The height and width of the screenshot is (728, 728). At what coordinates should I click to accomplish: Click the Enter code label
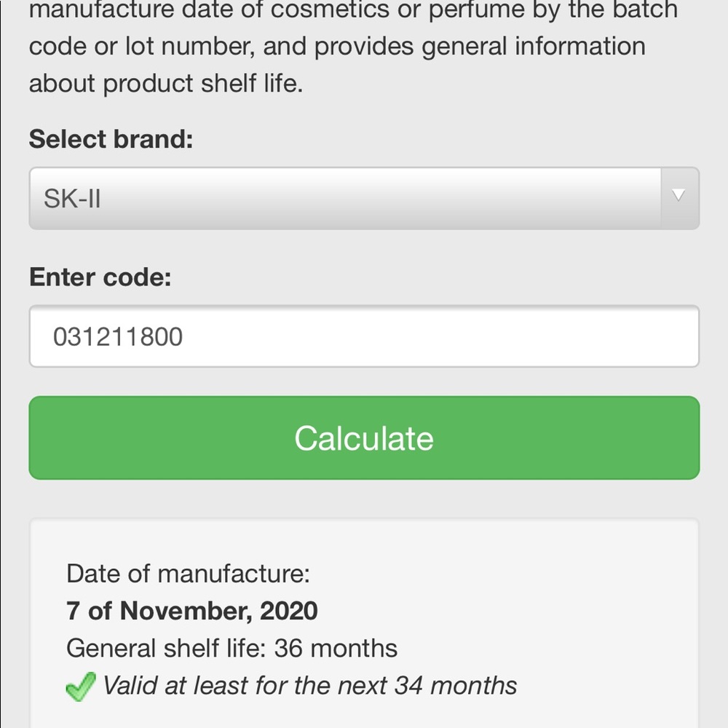pos(100,277)
